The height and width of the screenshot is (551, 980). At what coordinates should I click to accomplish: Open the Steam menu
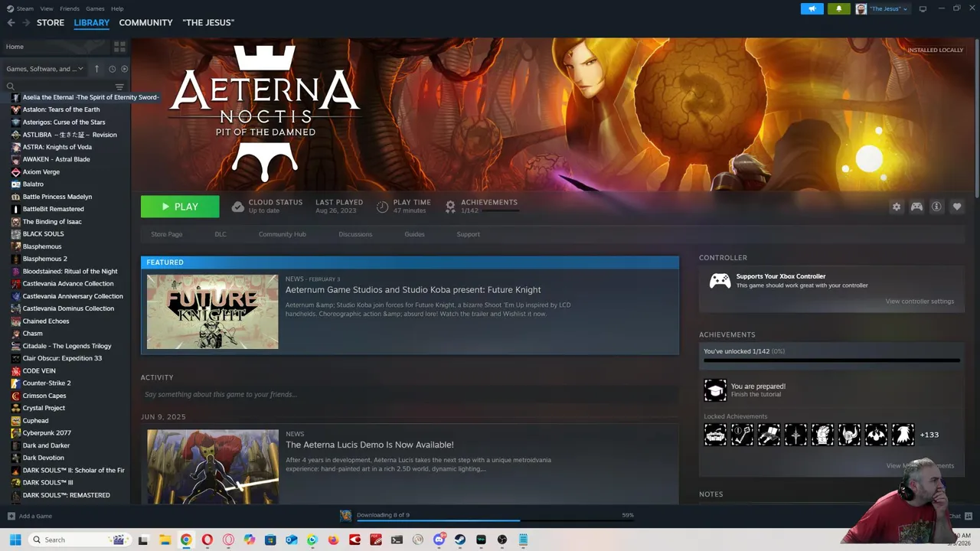coord(24,8)
